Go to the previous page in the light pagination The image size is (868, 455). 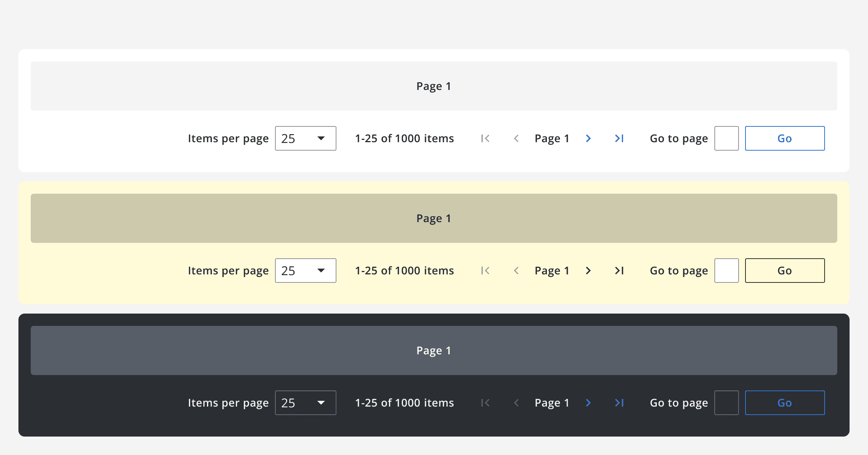tap(517, 138)
